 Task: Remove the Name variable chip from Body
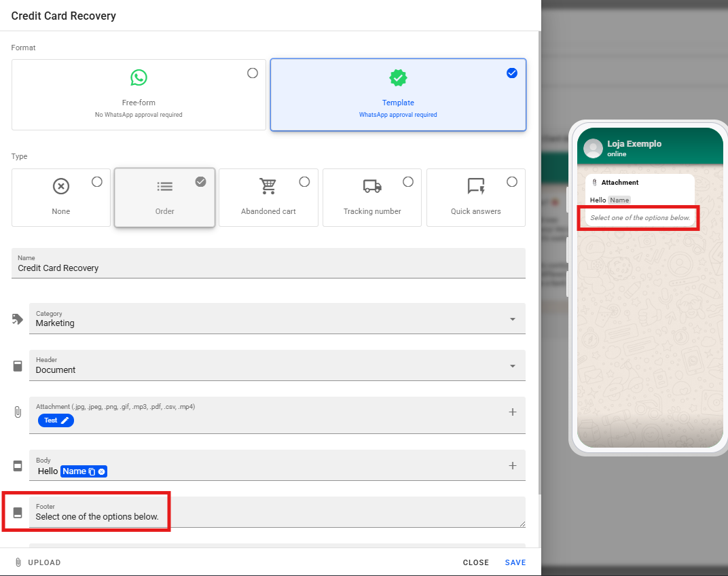102,471
